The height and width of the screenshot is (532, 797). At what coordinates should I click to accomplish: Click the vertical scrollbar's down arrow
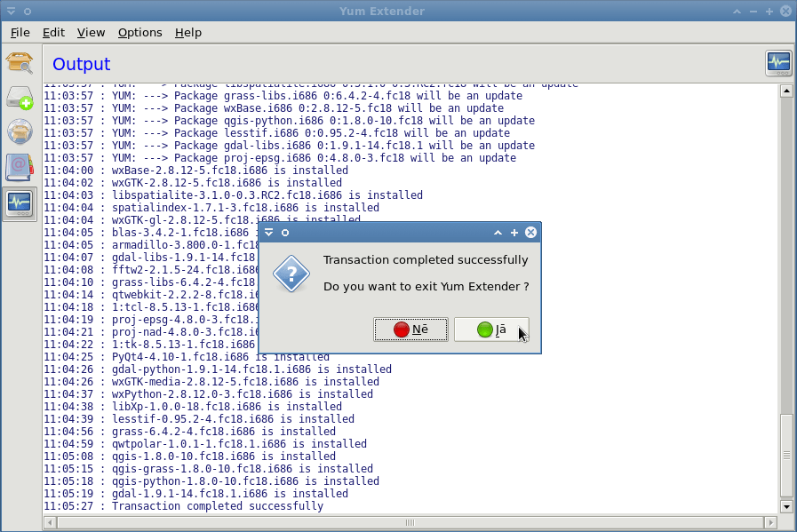pyautogui.click(x=786, y=506)
